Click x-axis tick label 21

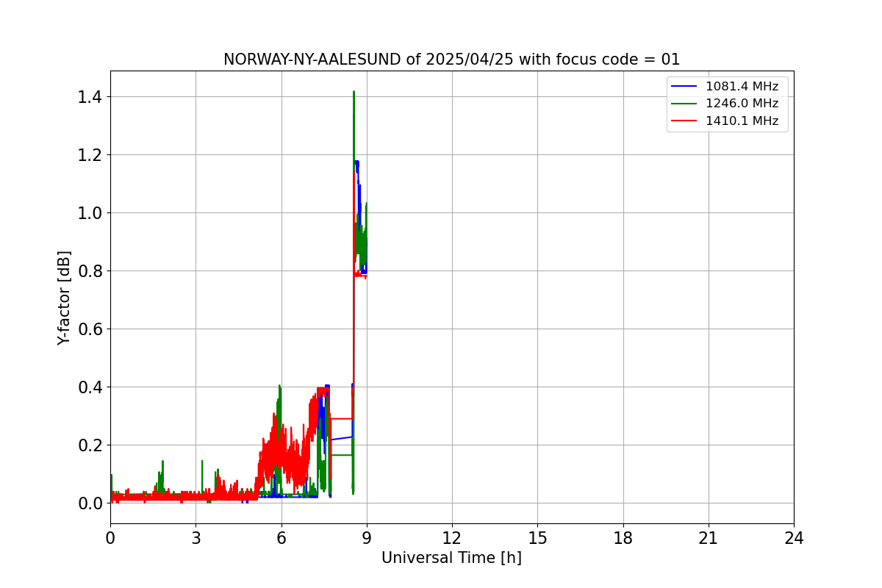[709, 538]
